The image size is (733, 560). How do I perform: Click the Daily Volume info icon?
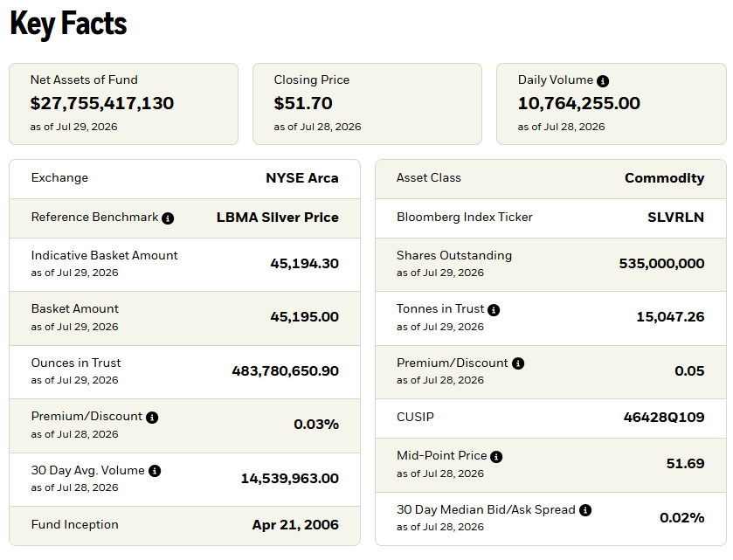[x=603, y=81]
